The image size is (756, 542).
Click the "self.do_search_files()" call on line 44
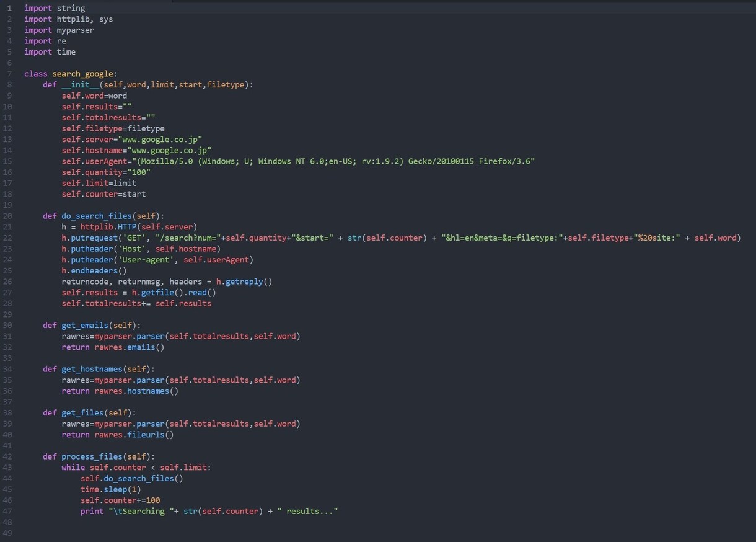click(x=132, y=479)
